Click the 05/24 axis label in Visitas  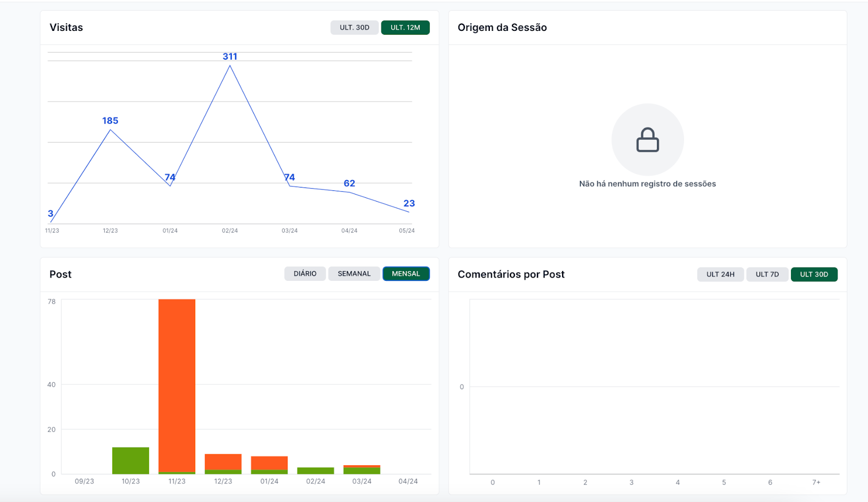point(407,230)
